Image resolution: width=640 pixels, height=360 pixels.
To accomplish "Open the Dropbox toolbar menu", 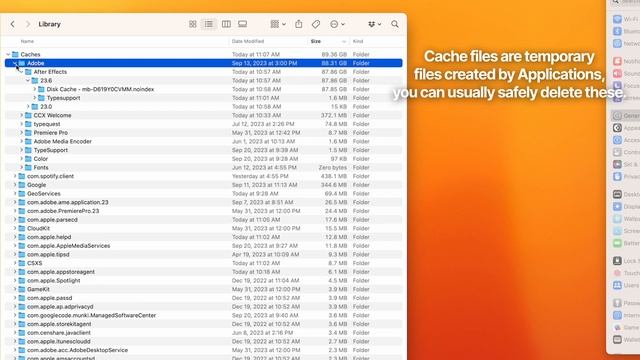I will [374, 24].
